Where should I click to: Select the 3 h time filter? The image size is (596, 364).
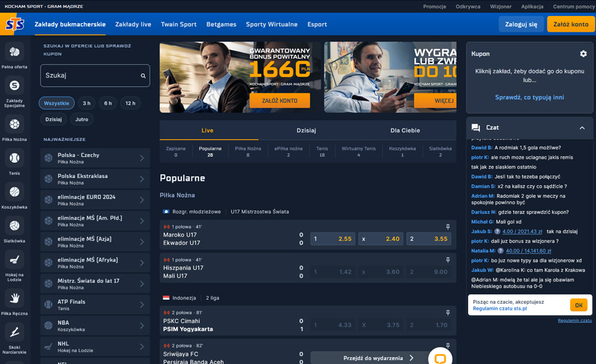click(87, 103)
